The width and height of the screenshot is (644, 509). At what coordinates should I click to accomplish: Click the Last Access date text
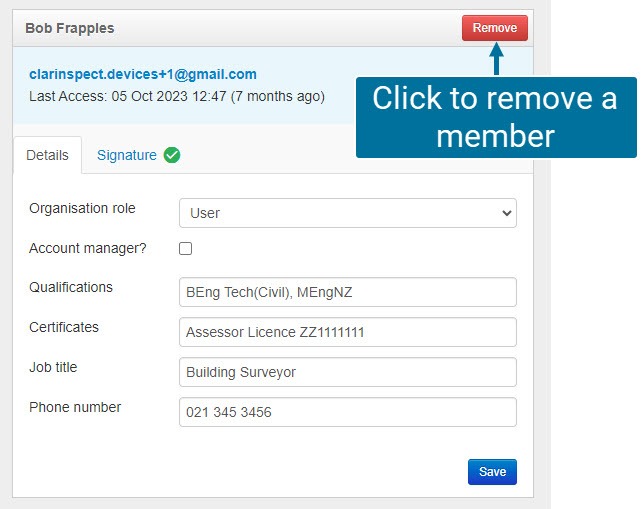(x=176, y=96)
